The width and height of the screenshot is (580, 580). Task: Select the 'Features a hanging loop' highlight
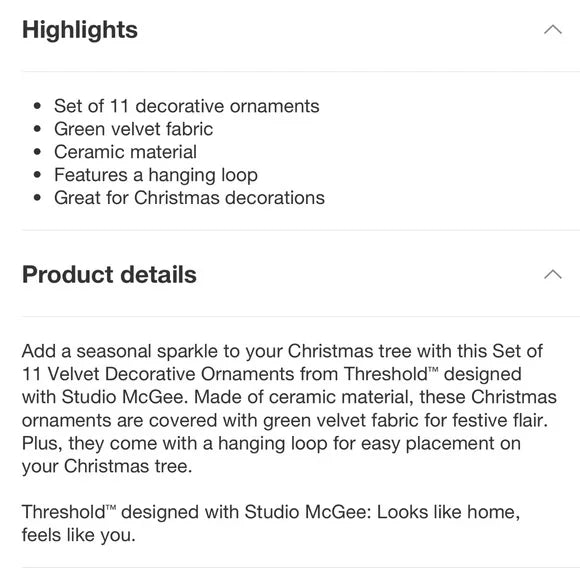[156, 175]
